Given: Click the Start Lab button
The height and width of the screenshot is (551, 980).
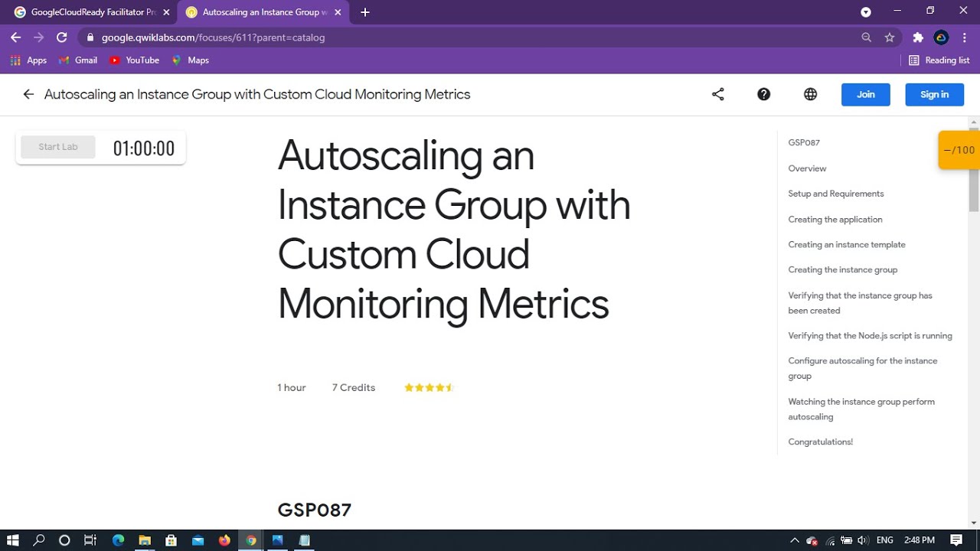Looking at the screenshot, I should 58,147.
